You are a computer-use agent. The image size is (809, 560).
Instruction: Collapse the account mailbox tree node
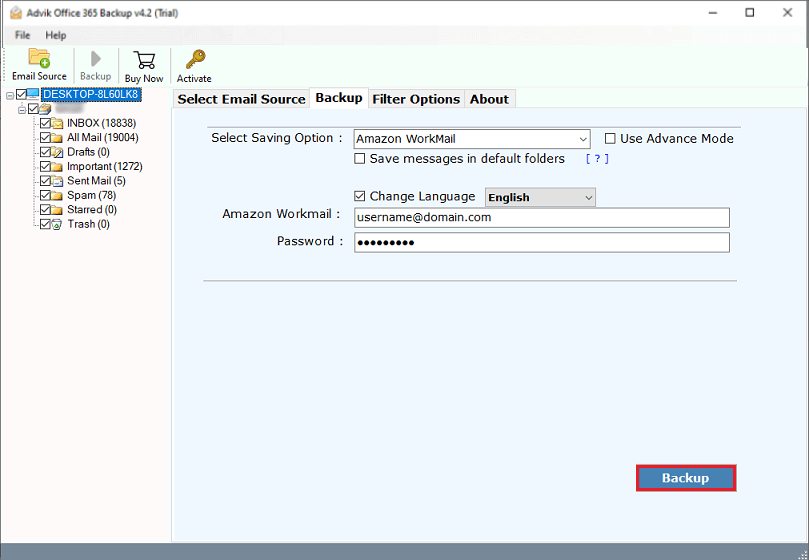(22, 109)
